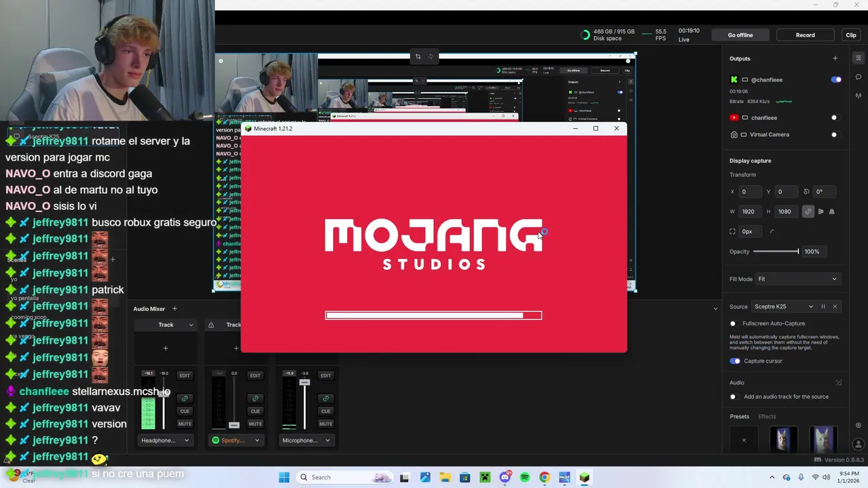Click the rotation icon in Transform
This screenshot has height=488, width=868.
[806, 192]
